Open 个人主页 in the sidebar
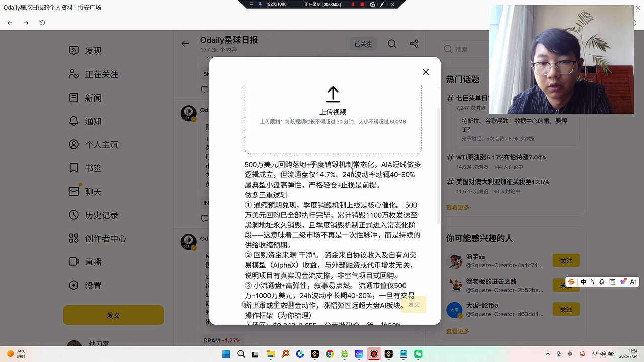This screenshot has width=644, height=362. [102, 145]
